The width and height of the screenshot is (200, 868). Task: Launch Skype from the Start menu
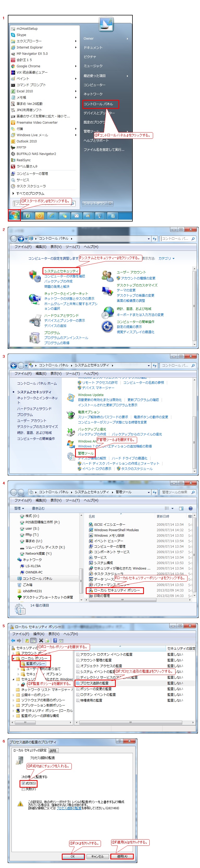click(x=21, y=35)
